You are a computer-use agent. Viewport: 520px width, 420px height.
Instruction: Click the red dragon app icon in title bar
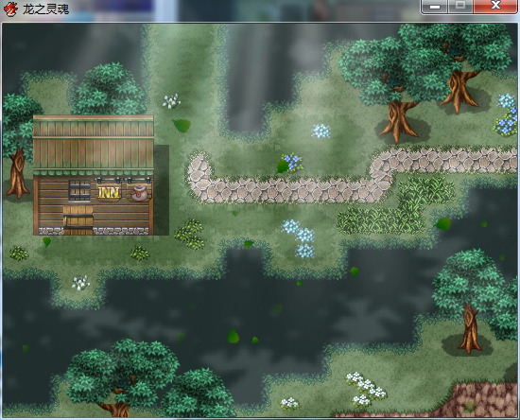(10, 9)
